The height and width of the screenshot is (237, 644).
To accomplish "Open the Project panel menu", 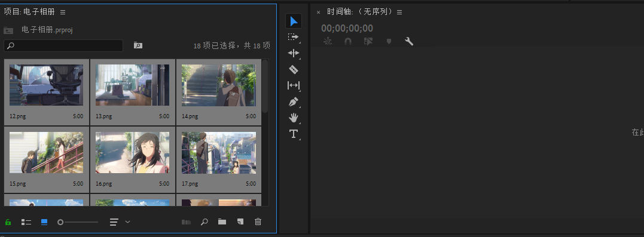I will 63,13.
